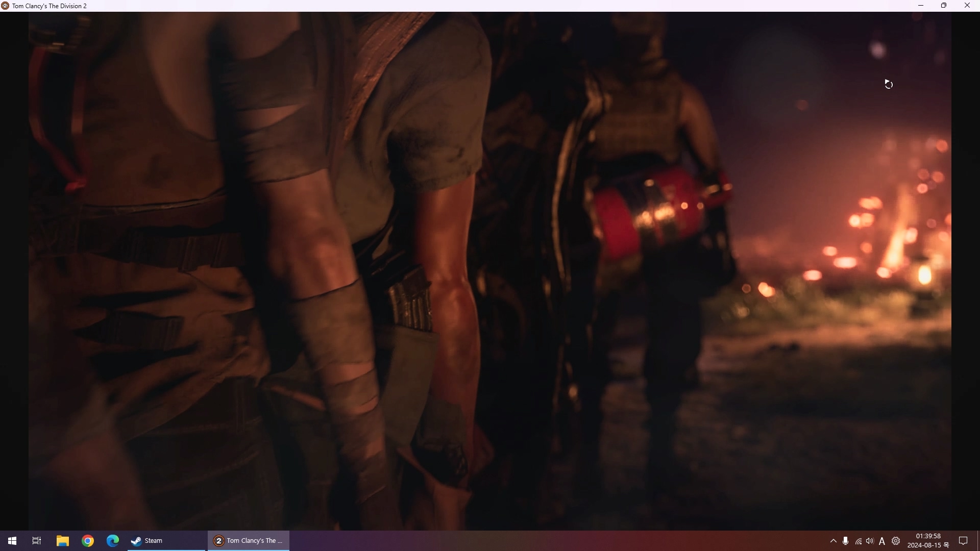Expand hidden system tray icons
980x551 pixels.
point(833,541)
